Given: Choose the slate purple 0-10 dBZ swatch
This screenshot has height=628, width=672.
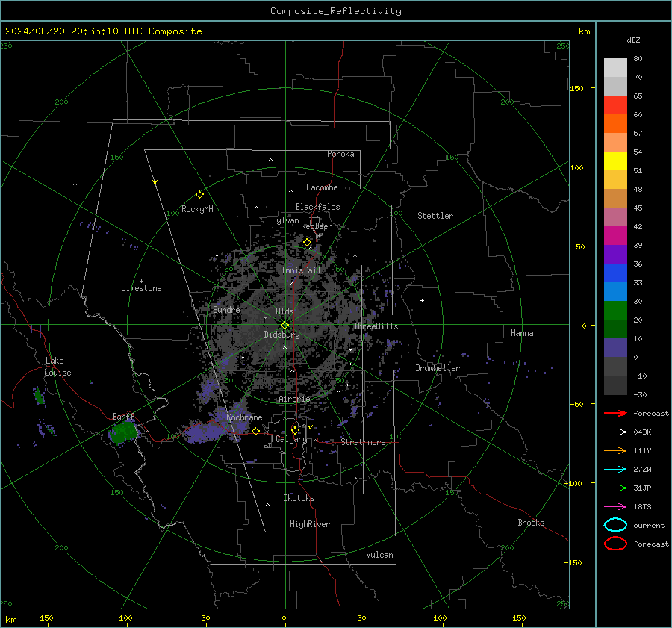Looking at the screenshot, I should click(x=615, y=348).
